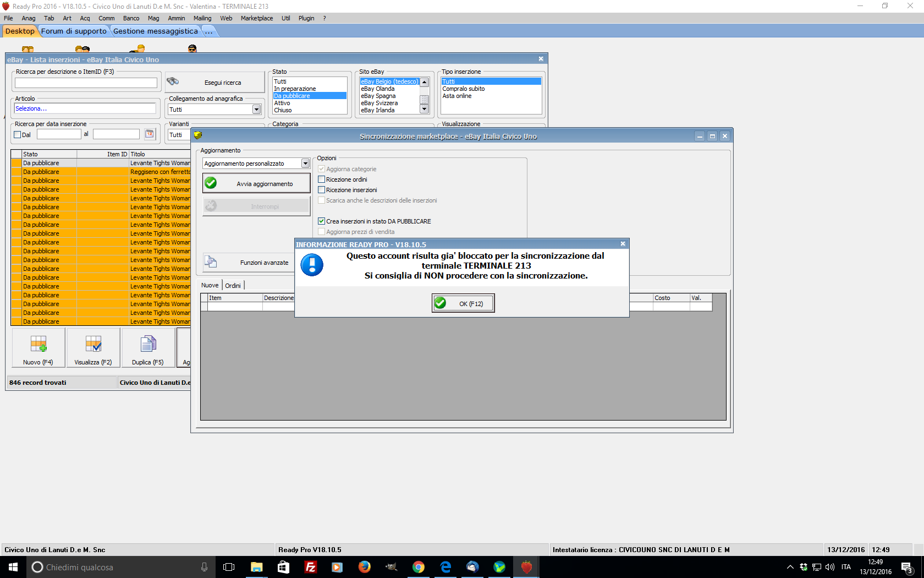This screenshot has height=578, width=924.
Task: Open GIMP from the taskbar
Action: pyautogui.click(x=391, y=567)
